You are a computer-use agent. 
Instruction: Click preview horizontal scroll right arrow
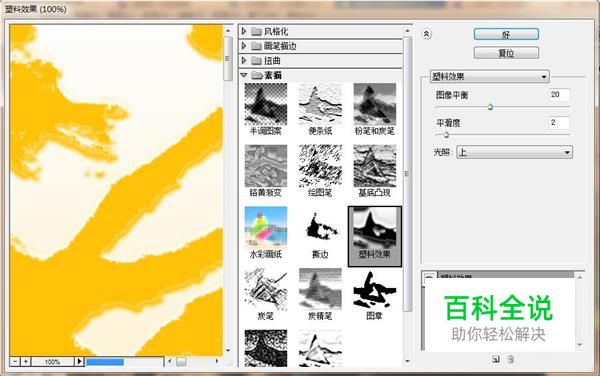pos(217,361)
